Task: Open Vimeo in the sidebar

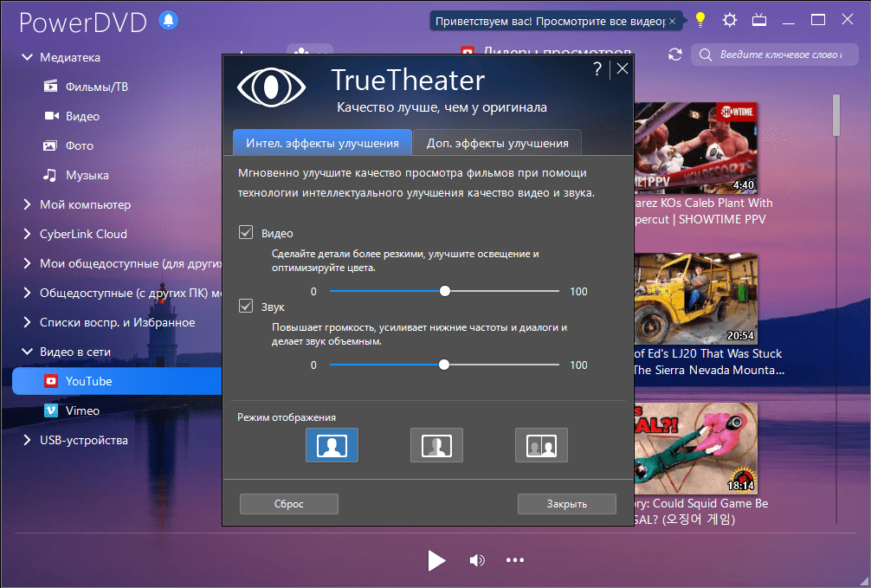Action: pos(81,410)
